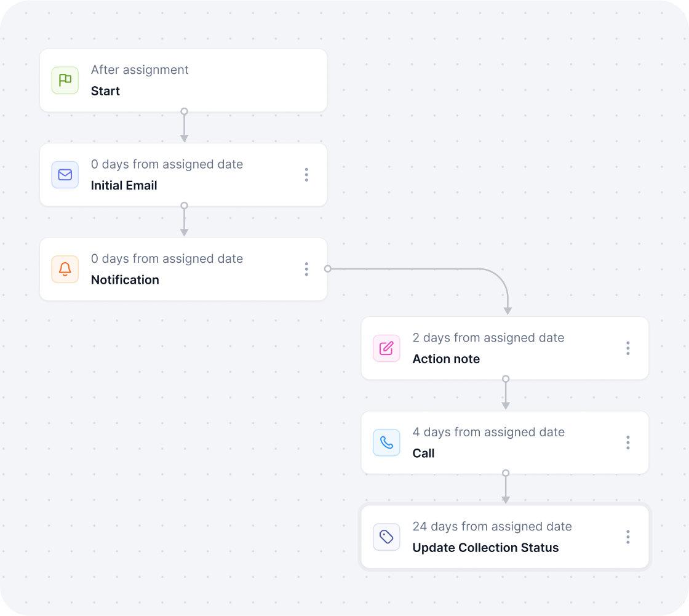The height and width of the screenshot is (616, 689).
Task: Open the Initial Email three-dot menu
Action: pos(307,175)
